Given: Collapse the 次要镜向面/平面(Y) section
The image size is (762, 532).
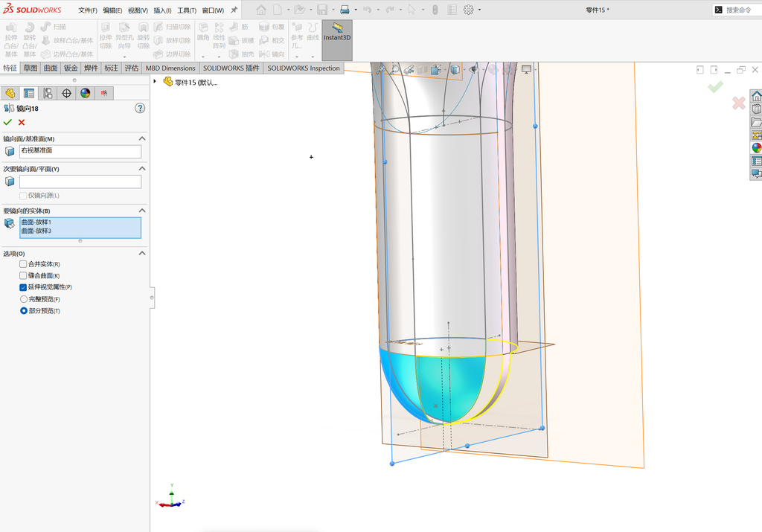Looking at the screenshot, I should pos(142,169).
